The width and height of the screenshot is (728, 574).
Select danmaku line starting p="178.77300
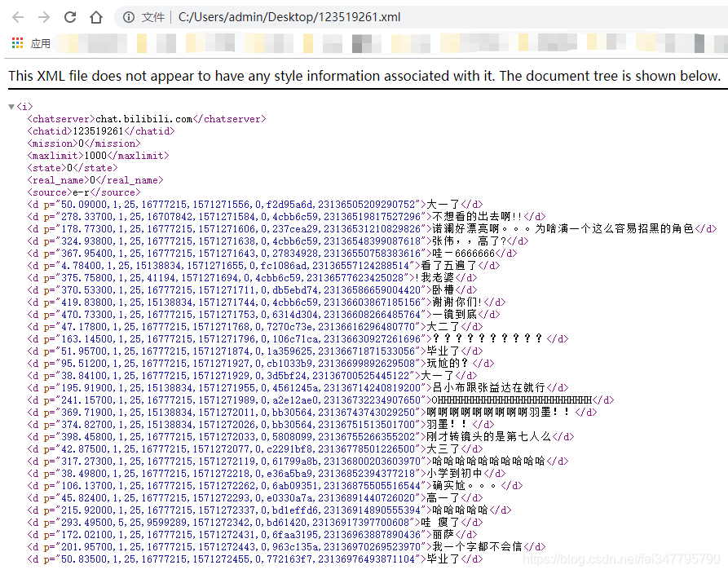pyautogui.click(x=372, y=229)
